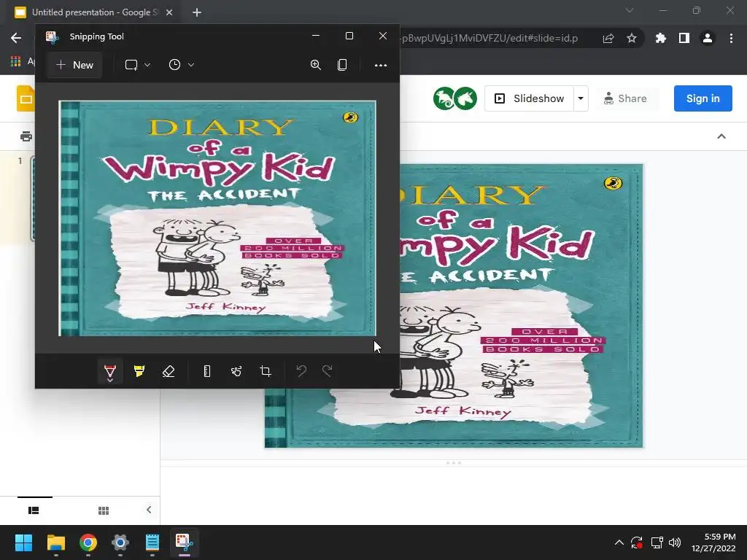Copy the snip using the copy icon
This screenshot has height=560, width=747.
coord(342,65)
